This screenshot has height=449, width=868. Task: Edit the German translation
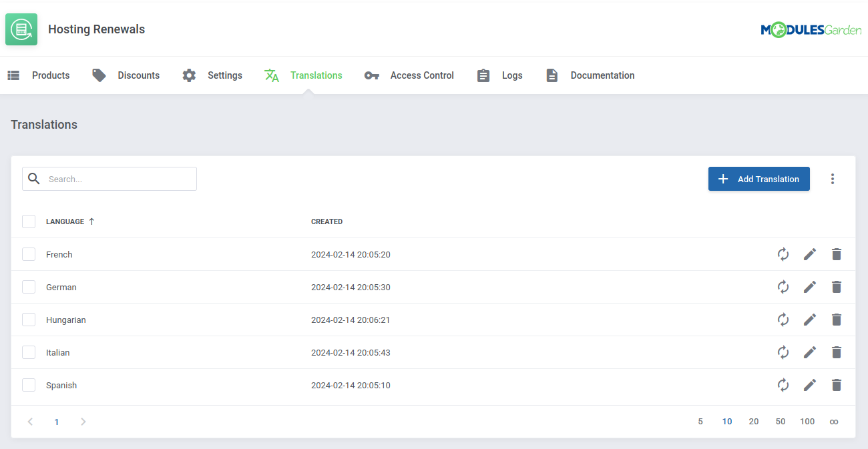(810, 287)
